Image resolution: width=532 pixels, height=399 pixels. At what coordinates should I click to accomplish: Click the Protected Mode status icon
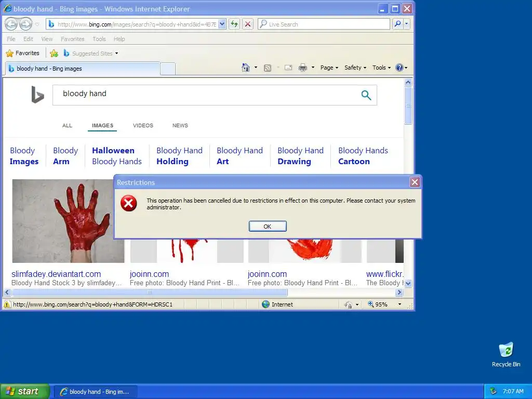click(348, 304)
